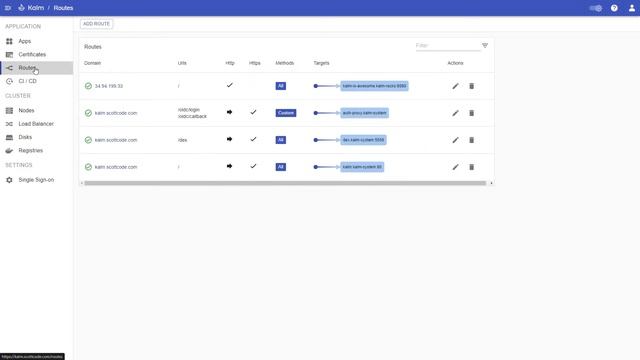The image size is (640, 360).
Task: Click the Domain column header
Action: [92, 63]
